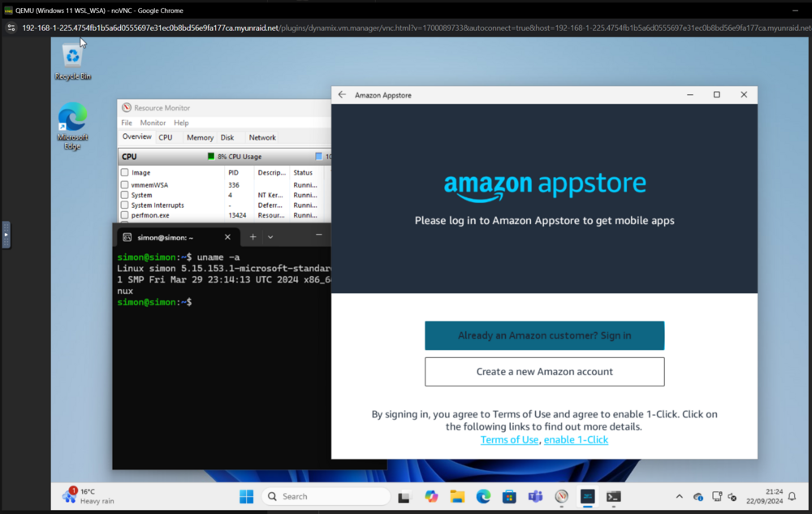Expand the noVNC side control panel handle
The width and height of the screenshot is (812, 514).
[6, 235]
